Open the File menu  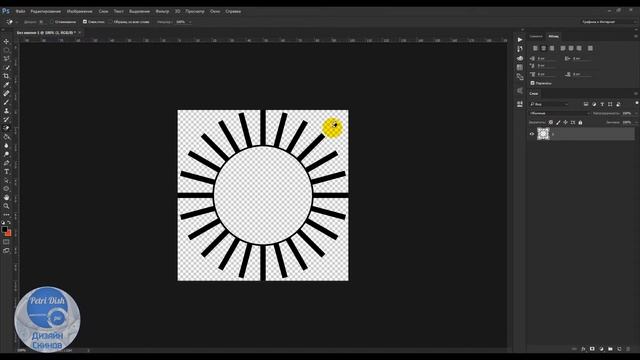coord(20,11)
